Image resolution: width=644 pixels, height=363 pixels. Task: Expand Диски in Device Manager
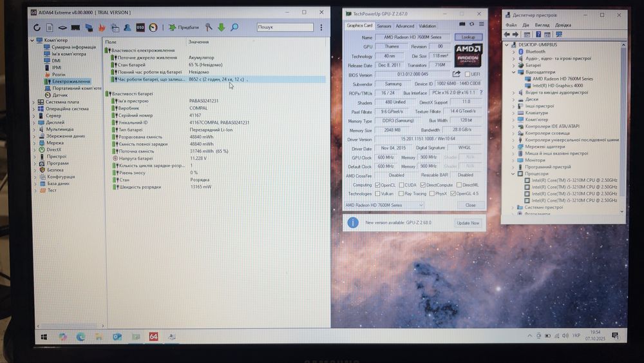(514, 99)
